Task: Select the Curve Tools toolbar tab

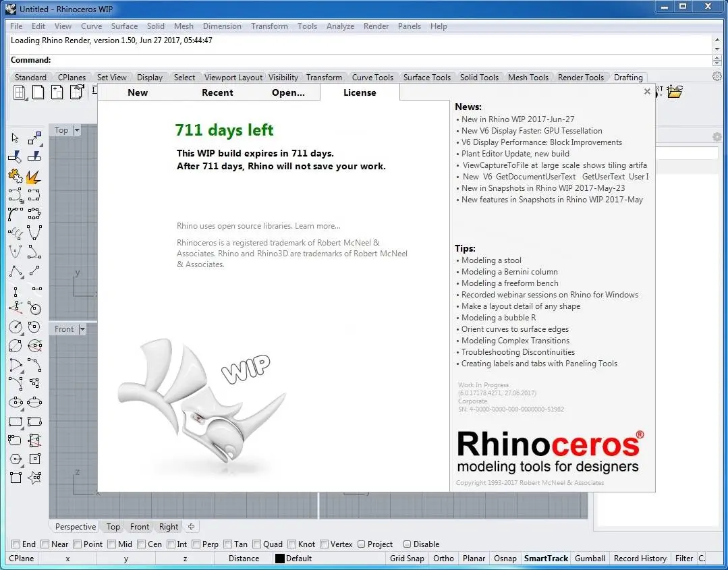Action: tap(372, 77)
